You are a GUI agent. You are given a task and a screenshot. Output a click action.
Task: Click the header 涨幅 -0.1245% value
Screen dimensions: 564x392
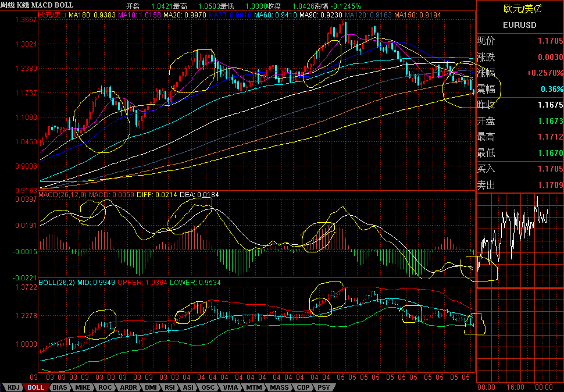coord(345,6)
